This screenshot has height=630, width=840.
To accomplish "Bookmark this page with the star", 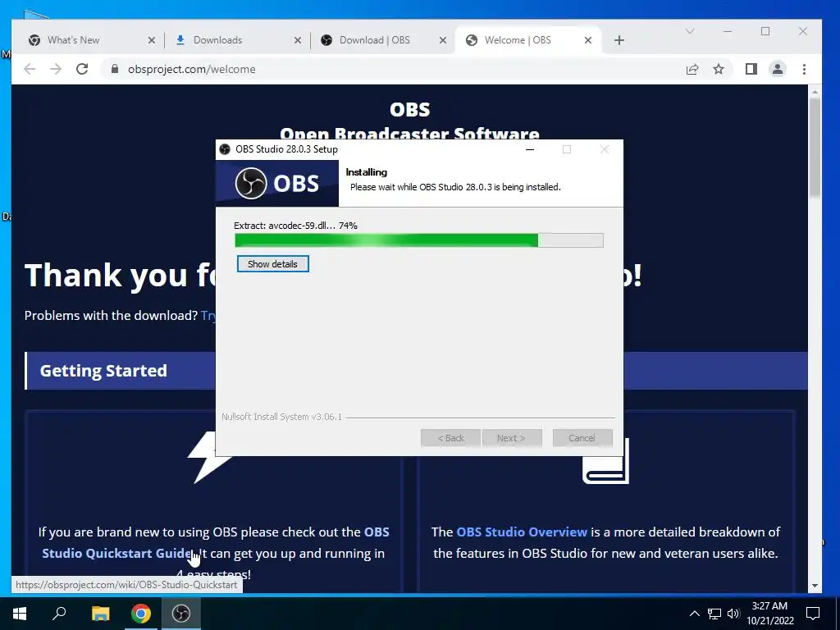I will pos(719,69).
